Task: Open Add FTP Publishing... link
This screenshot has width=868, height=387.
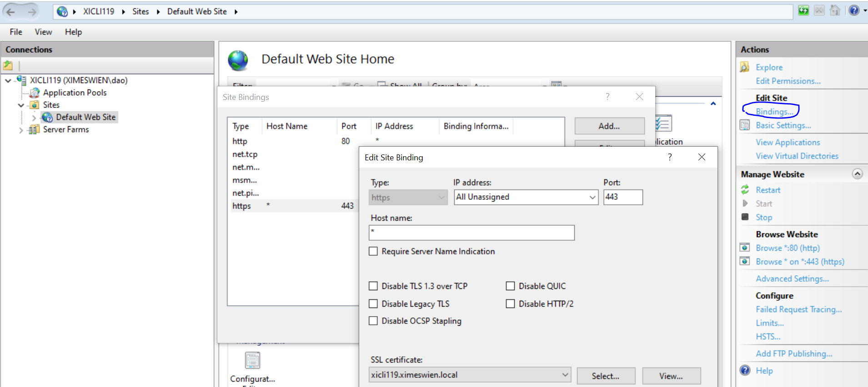Action: (794, 353)
